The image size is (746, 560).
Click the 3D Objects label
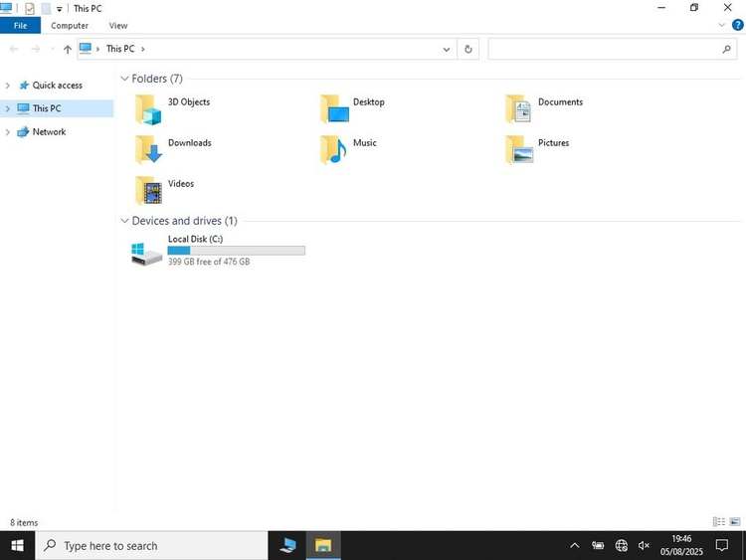click(189, 101)
